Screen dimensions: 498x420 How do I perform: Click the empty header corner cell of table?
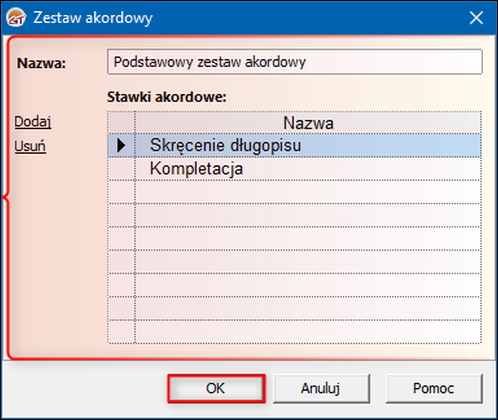point(121,123)
